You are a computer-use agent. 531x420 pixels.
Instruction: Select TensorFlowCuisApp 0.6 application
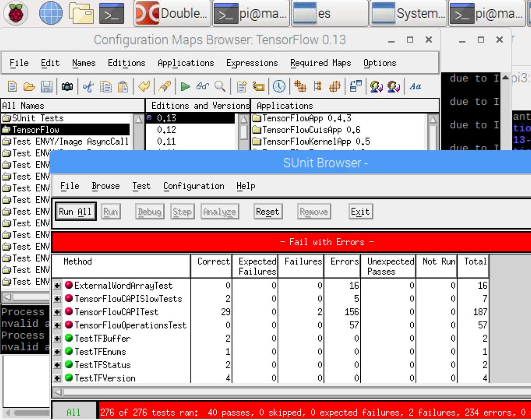306,130
